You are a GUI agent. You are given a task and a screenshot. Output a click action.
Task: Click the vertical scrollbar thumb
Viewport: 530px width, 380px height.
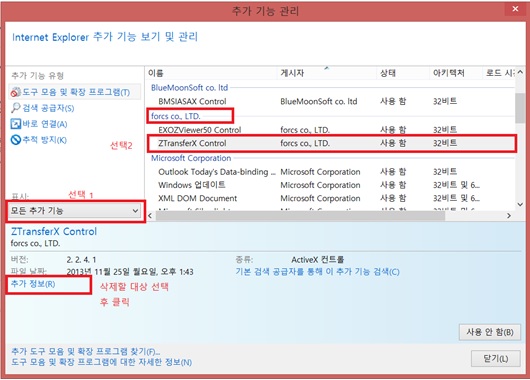[520, 108]
